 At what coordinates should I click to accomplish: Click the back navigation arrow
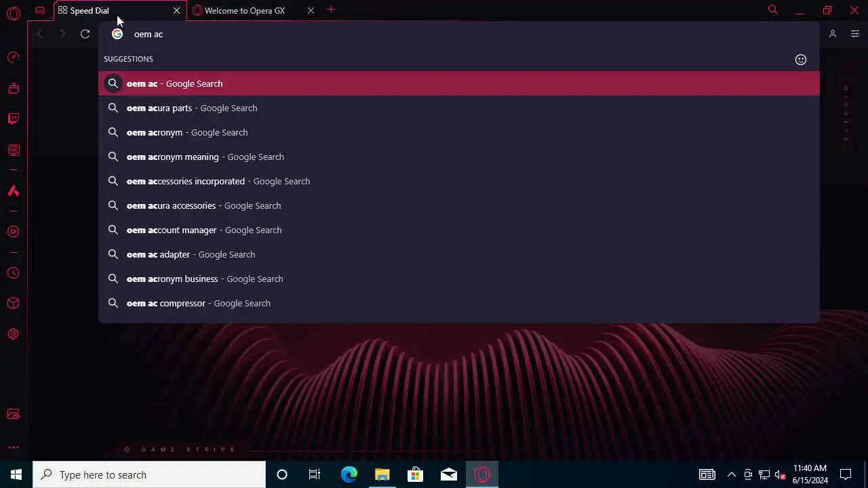tap(40, 34)
